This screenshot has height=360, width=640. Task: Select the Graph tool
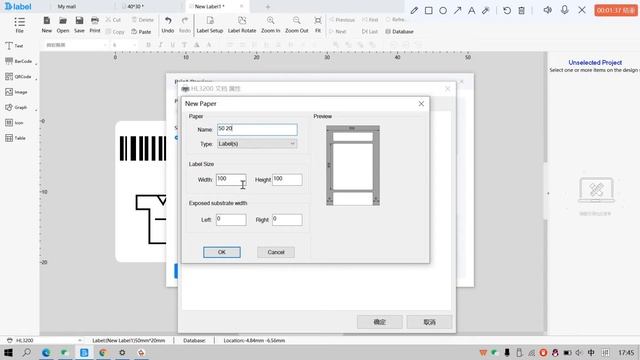16,107
